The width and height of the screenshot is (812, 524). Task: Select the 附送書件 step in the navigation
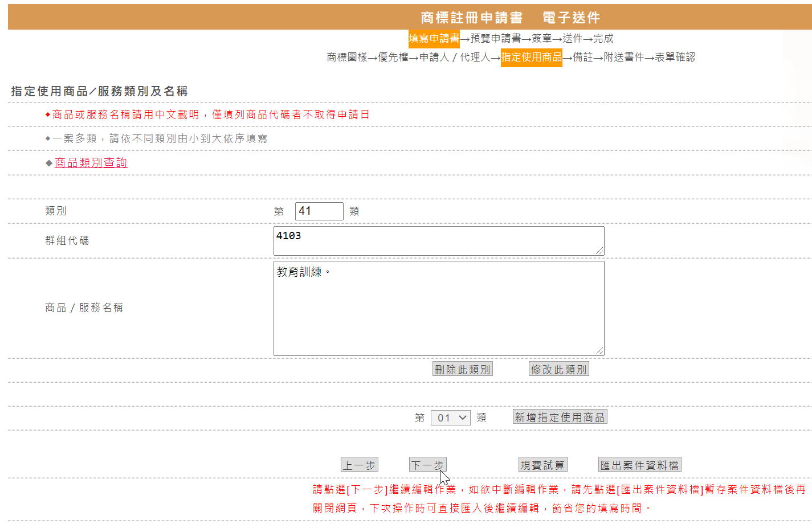point(623,57)
